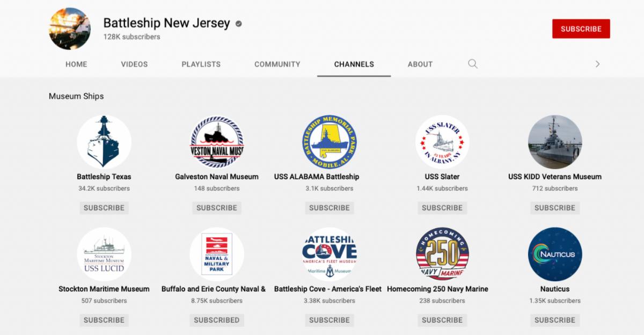Switch to the Playlists tab
The image size is (644, 335).
pos(201,64)
